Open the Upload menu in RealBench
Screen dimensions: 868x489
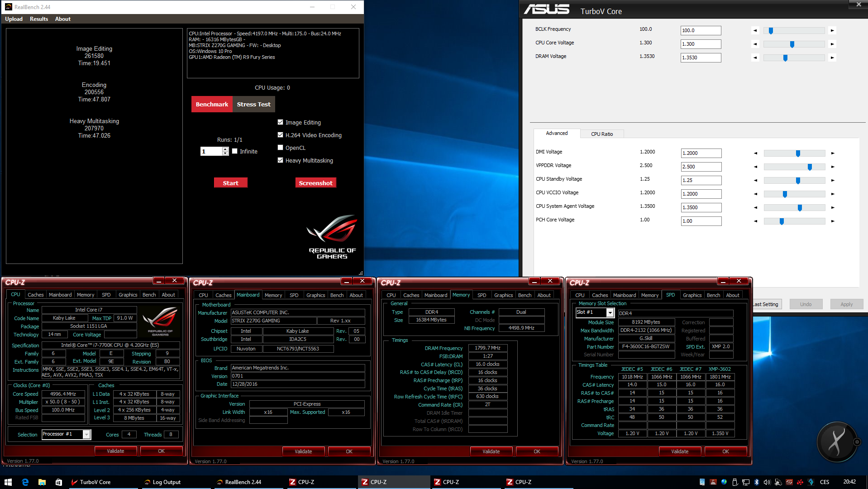[14, 19]
